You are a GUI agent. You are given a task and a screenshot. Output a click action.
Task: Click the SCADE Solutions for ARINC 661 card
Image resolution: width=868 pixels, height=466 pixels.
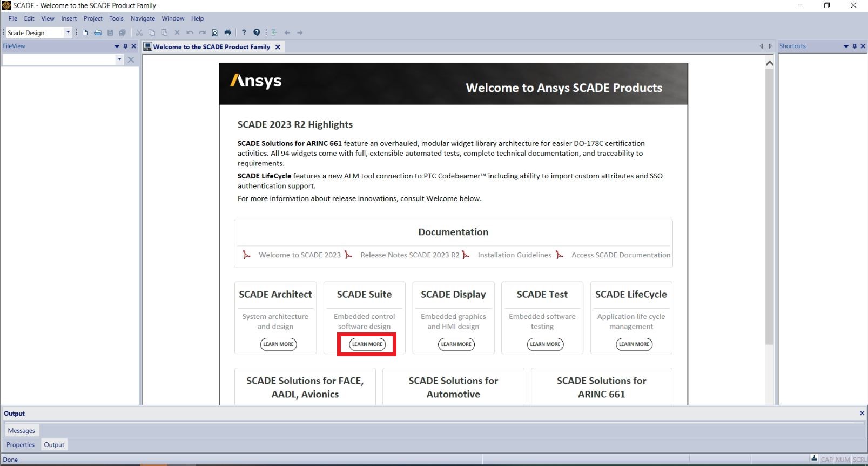tap(602, 387)
